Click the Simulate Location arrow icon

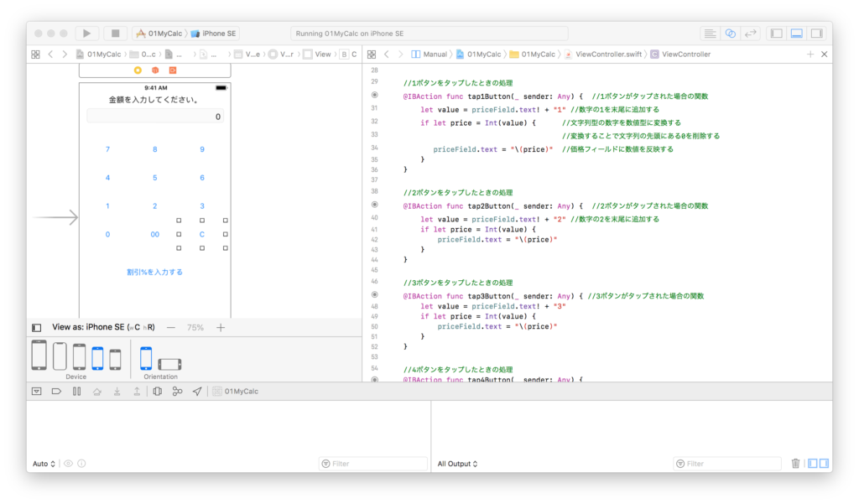[197, 392]
